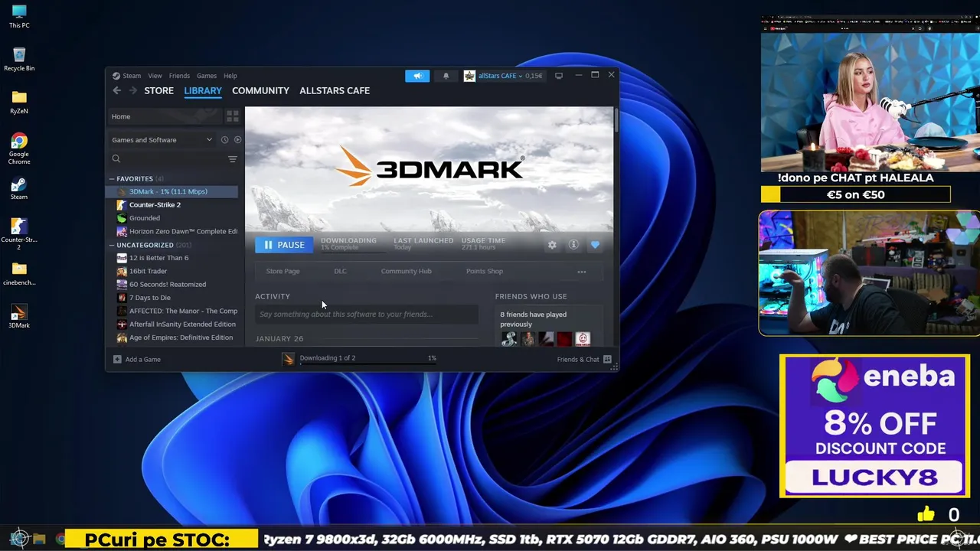Image resolution: width=980 pixels, height=551 pixels.
Task: Click the Home button in the library sidebar
Action: click(165, 116)
